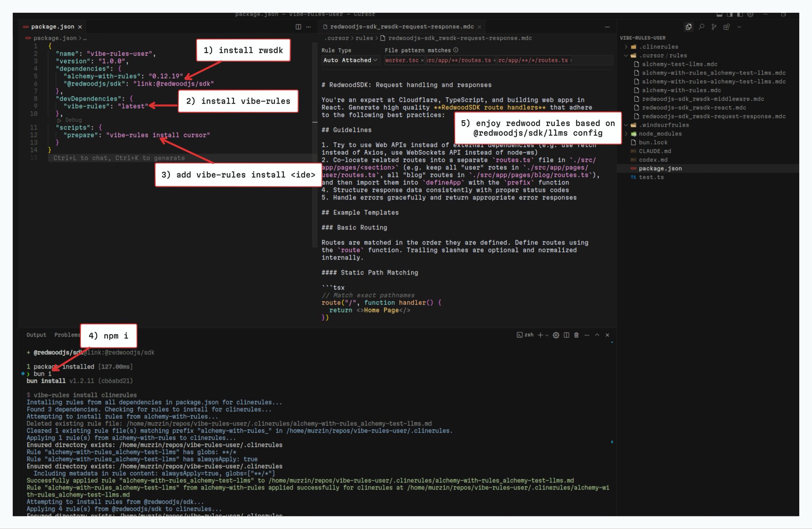Split the terminal panel
Screen dimensions: 812x529
(566, 335)
